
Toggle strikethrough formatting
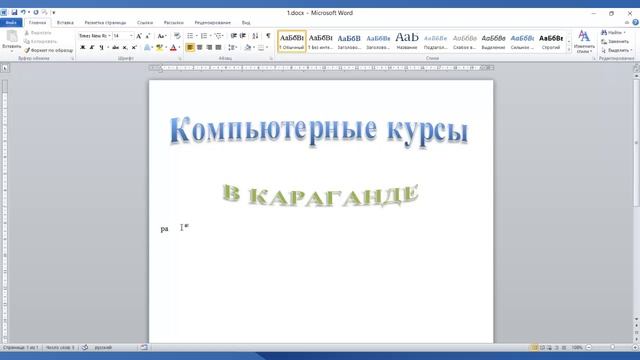point(116,48)
